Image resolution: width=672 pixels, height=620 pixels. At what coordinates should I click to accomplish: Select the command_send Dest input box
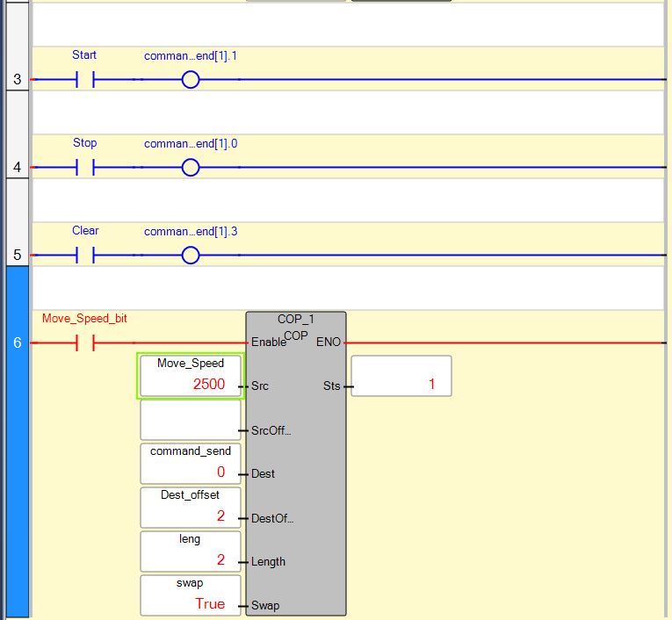pos(191,464)
